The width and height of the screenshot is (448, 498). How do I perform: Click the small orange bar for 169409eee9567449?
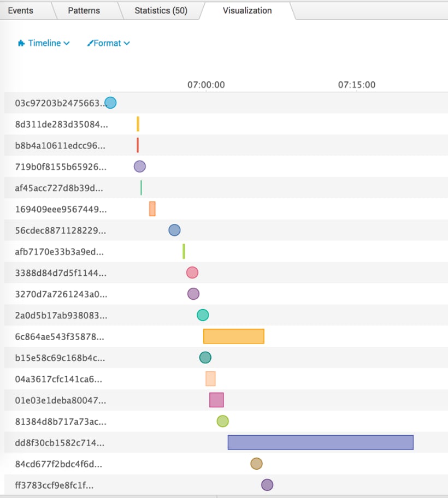[x=152, y=209]
